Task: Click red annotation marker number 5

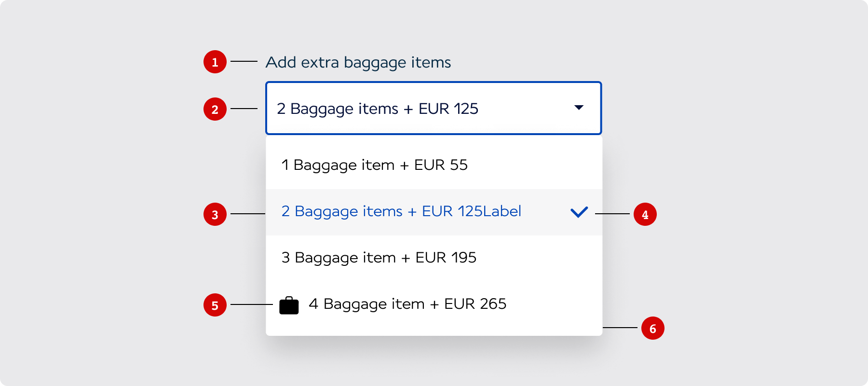Action: pyautogui.click(x=215, y=305)
